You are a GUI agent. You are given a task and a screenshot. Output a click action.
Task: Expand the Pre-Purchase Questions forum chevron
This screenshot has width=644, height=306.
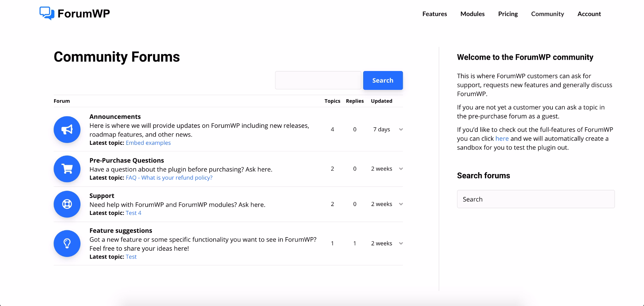[401, 169]
